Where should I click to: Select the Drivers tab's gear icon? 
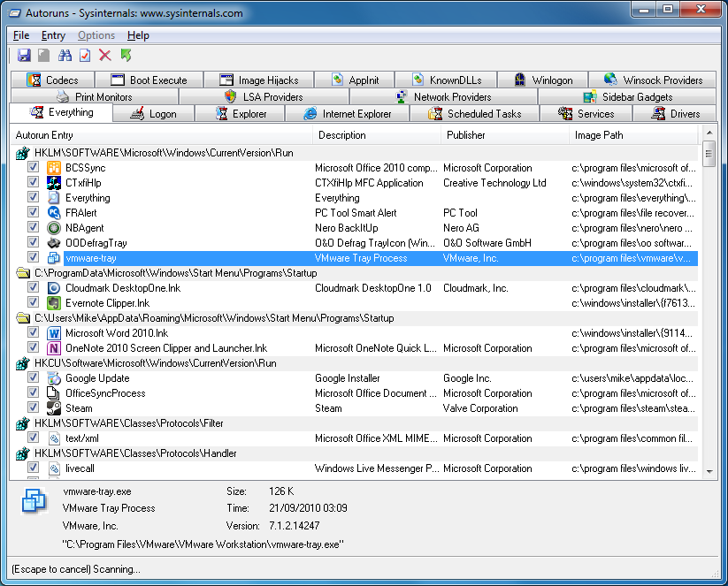(x=656, y=113)
